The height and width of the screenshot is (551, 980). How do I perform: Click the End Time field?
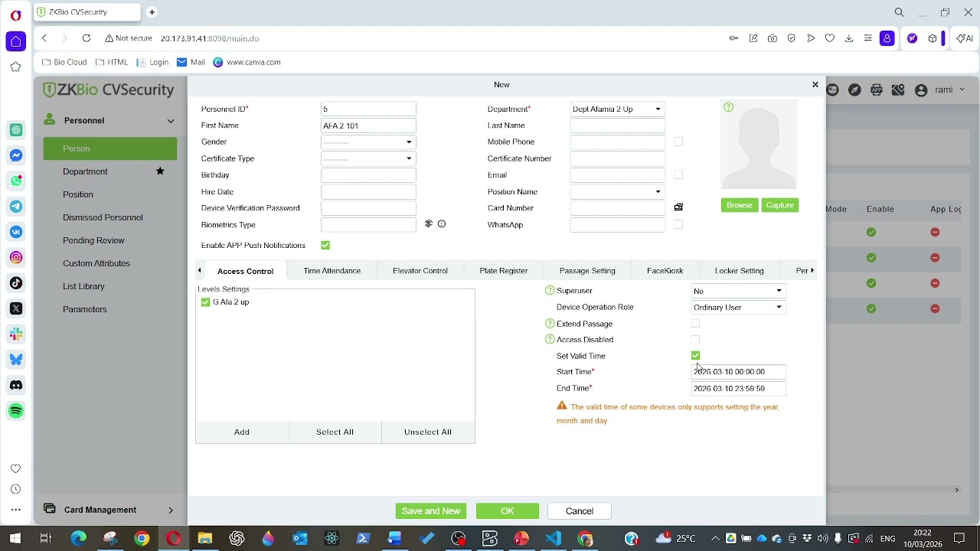pos(739,389)
